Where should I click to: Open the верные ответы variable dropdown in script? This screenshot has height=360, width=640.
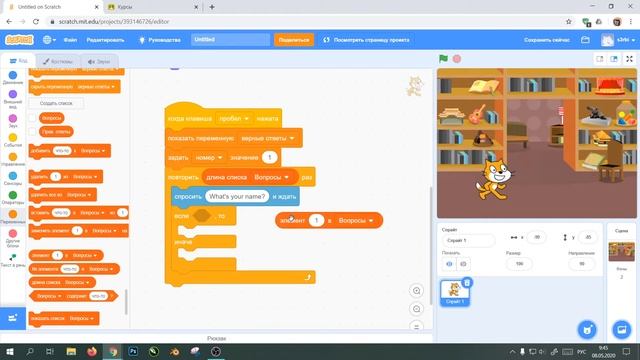[268, 138]
